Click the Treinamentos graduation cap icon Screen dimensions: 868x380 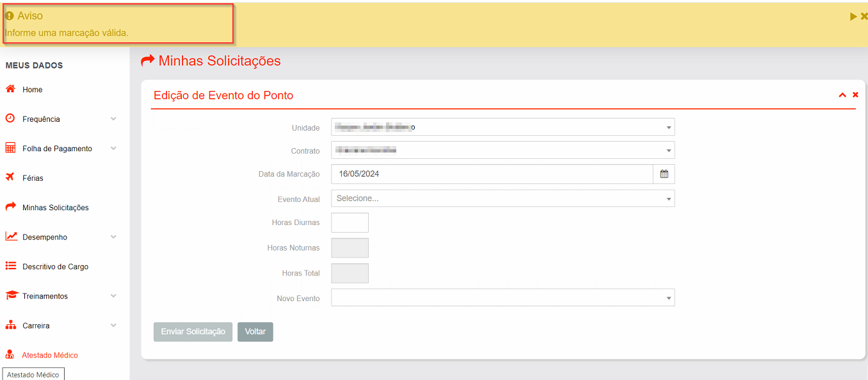[11, 295]
